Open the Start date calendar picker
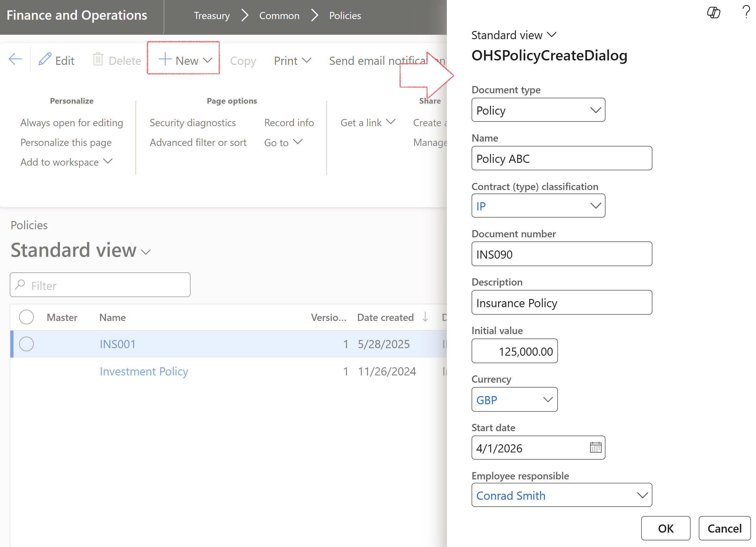The image size is (756, 547). (595, 448)
